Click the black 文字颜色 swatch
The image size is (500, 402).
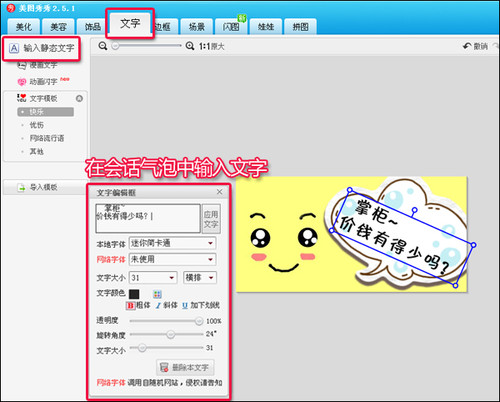point(134,294)
